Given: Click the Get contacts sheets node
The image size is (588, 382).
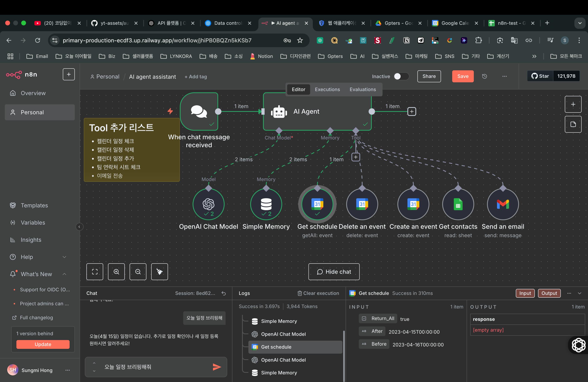Looking at the screenshot, I should click(x=458, y=204).
